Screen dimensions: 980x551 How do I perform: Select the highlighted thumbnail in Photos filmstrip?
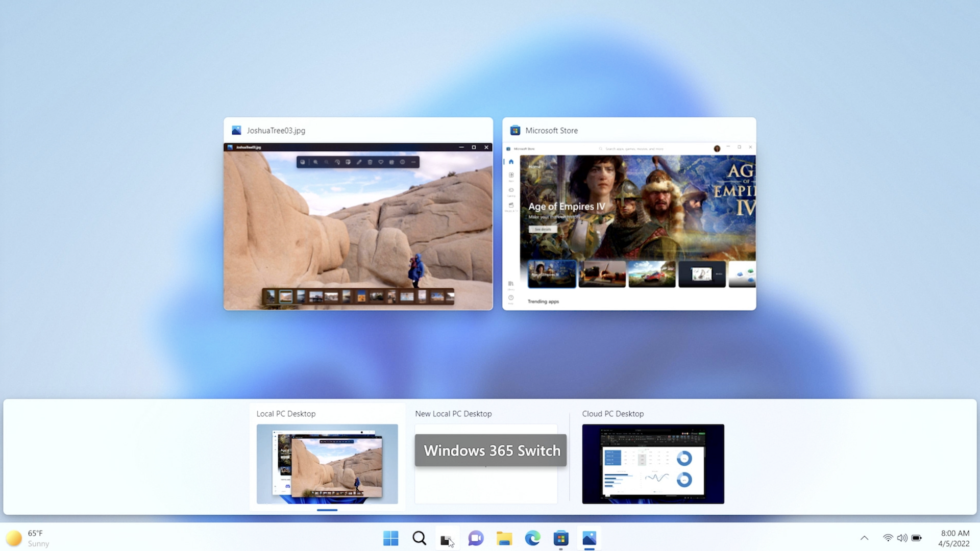286,296
